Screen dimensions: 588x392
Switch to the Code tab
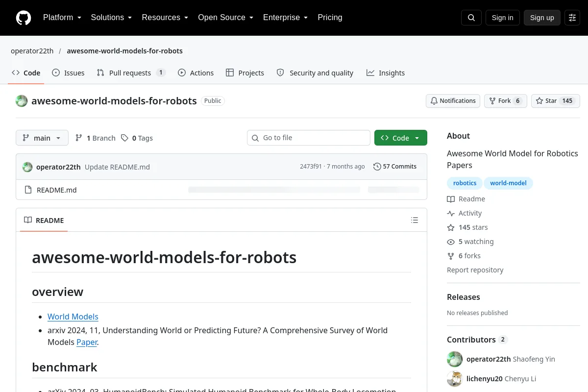coord(26,73)
